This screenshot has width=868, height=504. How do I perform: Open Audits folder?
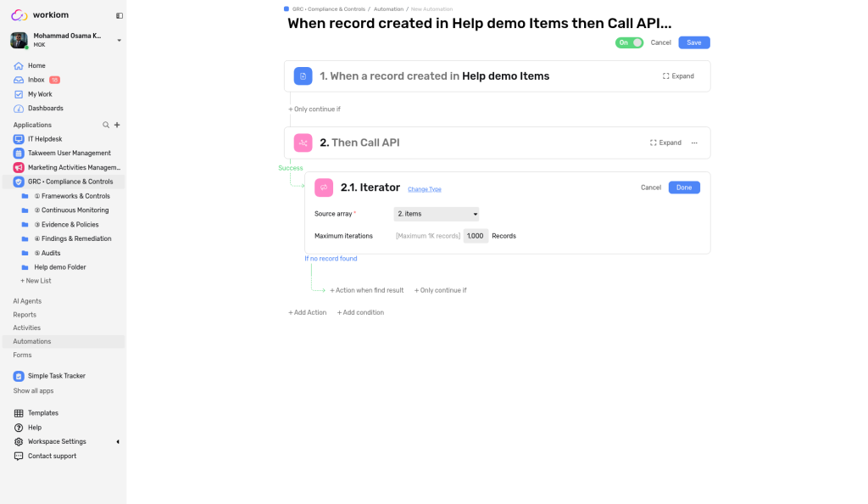[42, 253]
